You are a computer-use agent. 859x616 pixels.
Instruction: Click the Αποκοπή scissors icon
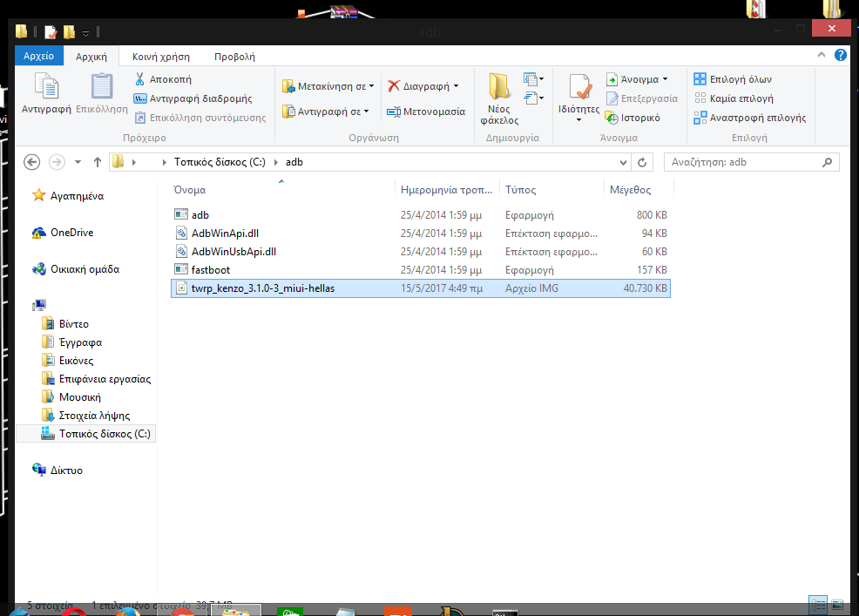click(140, 79)
